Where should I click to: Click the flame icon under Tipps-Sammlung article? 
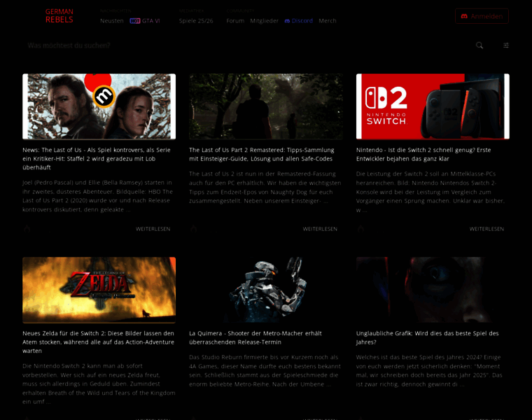tap(194, 229)
